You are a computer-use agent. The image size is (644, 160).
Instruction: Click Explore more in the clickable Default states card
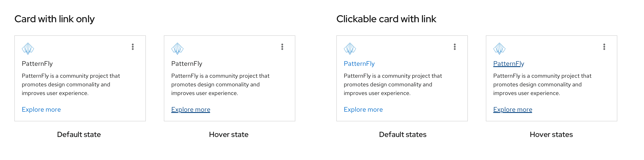pos(363,109)
